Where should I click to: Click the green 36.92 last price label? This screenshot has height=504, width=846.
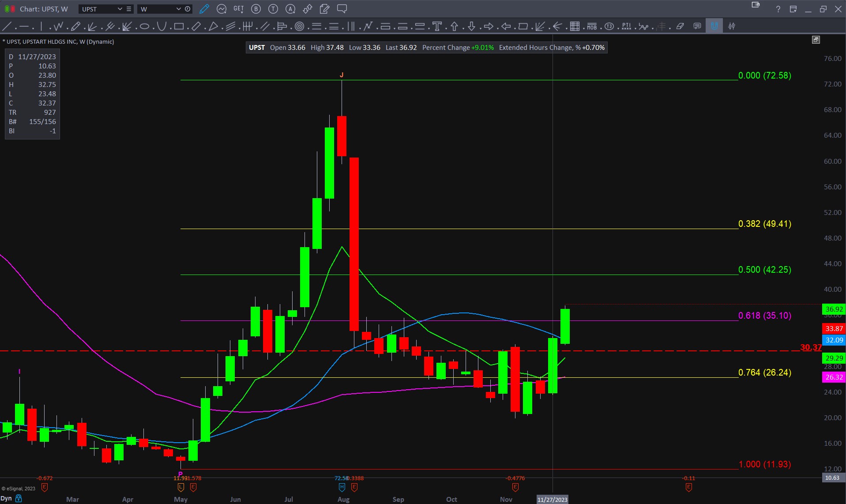pos(834,309)
